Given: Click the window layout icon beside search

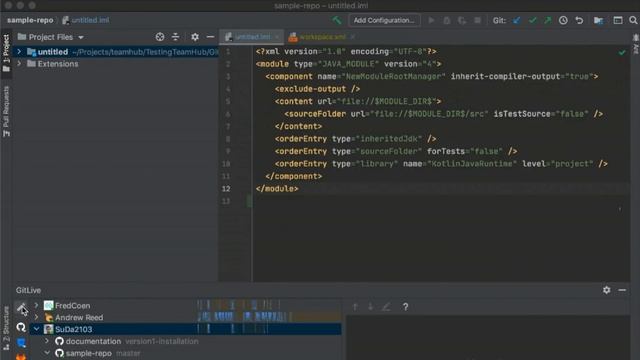Looking at the screenshot, I should tap(618, 20).
